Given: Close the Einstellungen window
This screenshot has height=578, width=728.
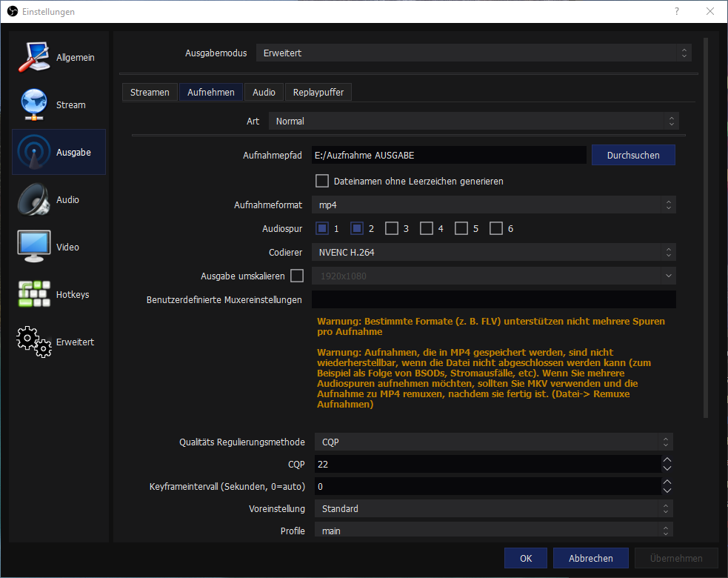Looking at the screenshot, I should pyautogui.click(x=710, y=11).
